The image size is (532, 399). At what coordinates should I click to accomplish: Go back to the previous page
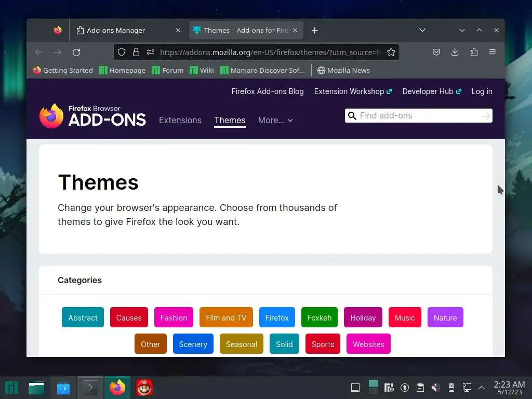[38, 52]
